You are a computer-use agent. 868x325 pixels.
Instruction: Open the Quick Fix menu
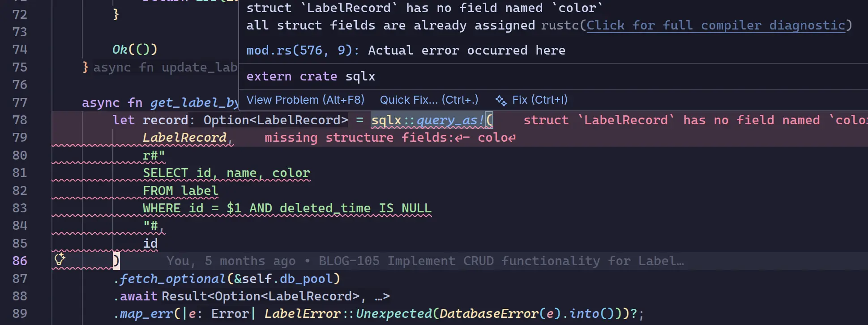coord(428,100)
